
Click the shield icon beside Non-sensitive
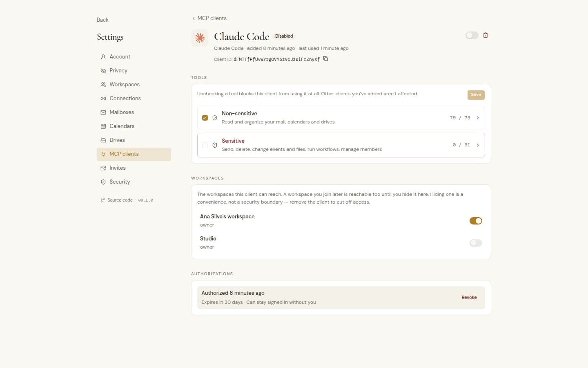(x=215, y=118)
